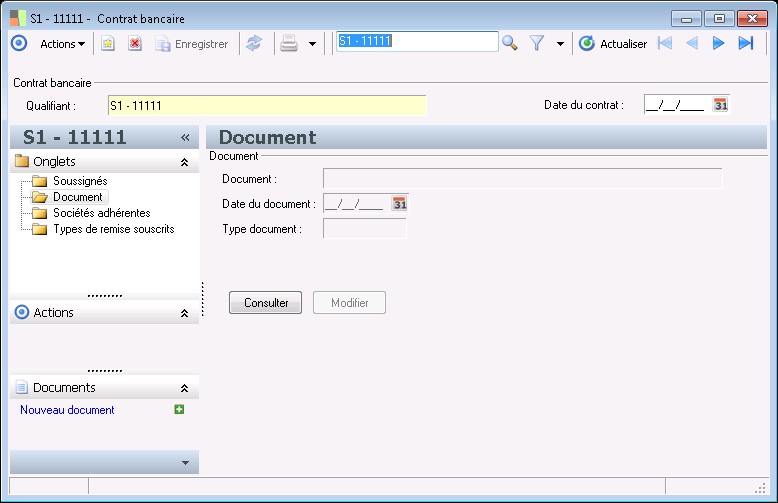Viewport: 778px width, 503px height.
Task: Select Sociétés adhérentes tree item
Action: click(102, 213)
